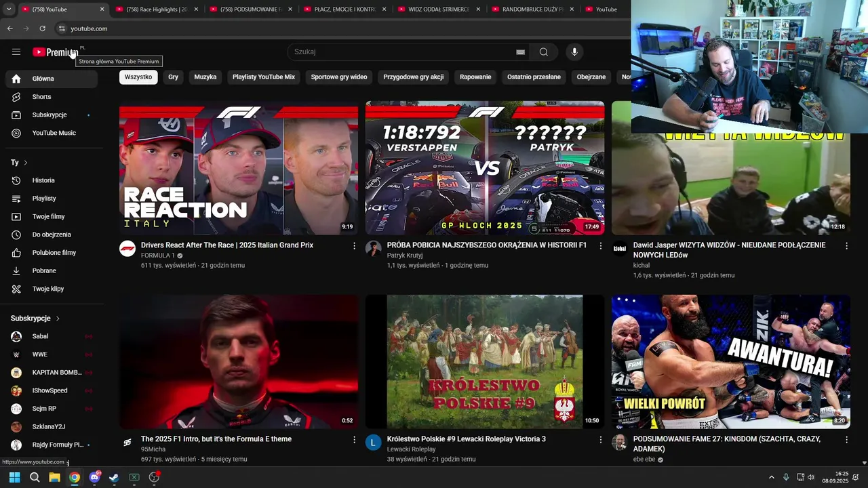Open the Patryk Krutyj channel avatar

pos(374,249)
